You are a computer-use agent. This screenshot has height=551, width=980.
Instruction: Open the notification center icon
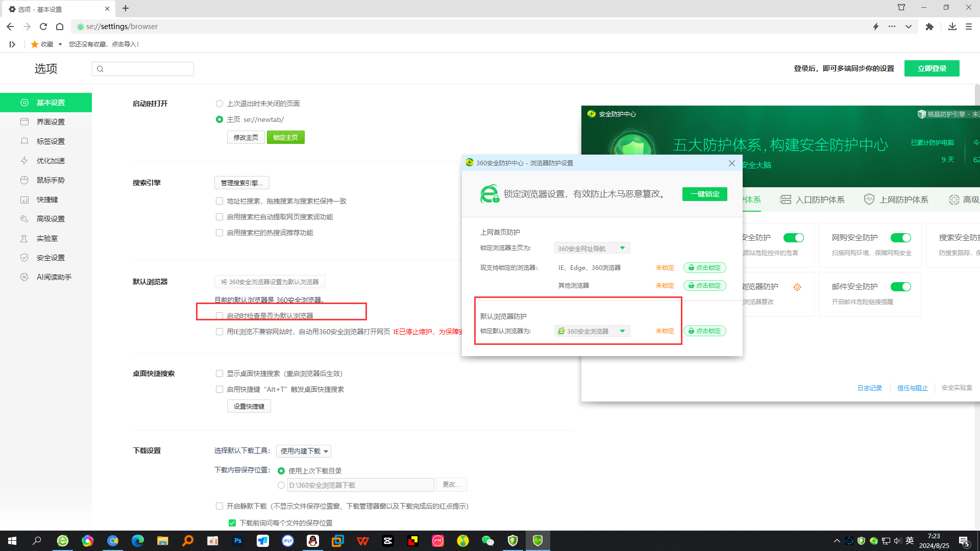pyautogui.click(x=964, y=541)
